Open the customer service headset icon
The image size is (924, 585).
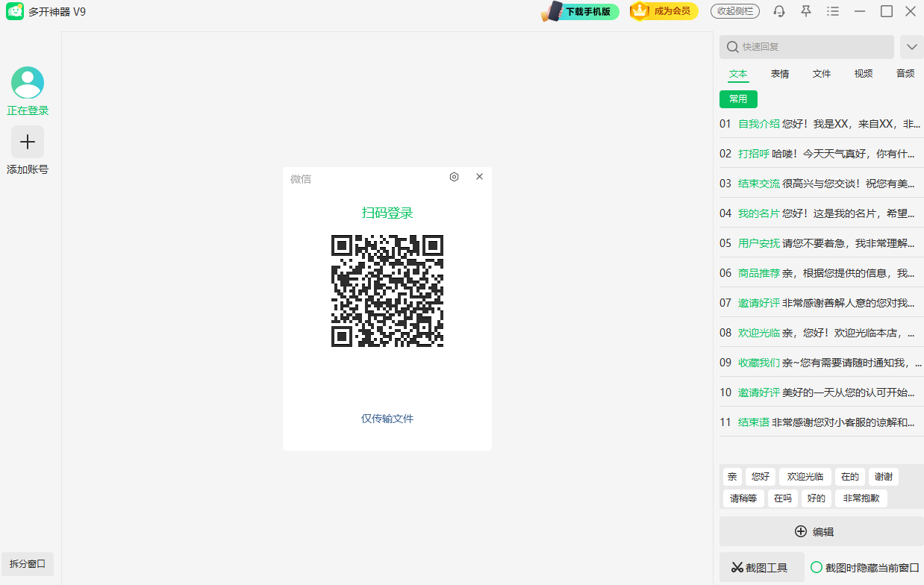(779, 11)
